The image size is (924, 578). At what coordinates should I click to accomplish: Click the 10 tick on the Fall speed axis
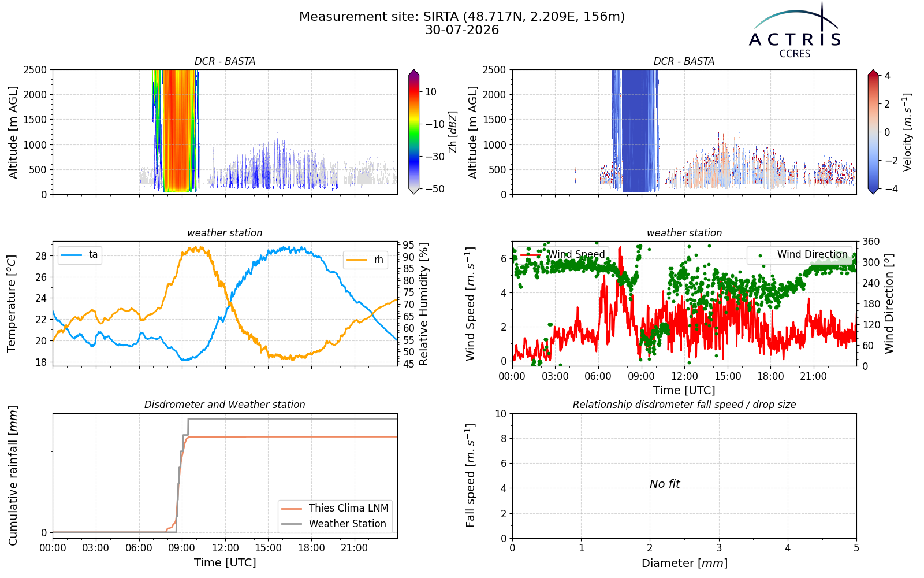click(501, 414)
